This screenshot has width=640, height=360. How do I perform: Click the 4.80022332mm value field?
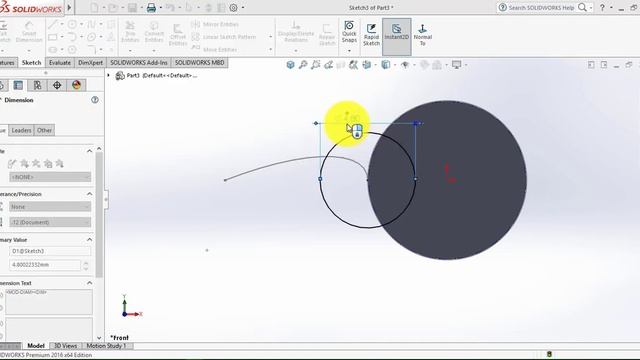pyautogui.click(x=45, y=265)
